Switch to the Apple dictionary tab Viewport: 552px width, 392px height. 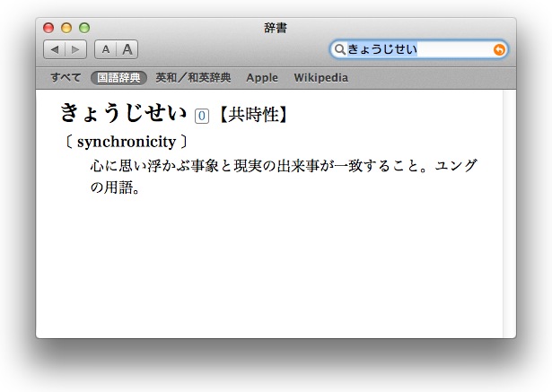pos(262,78)
